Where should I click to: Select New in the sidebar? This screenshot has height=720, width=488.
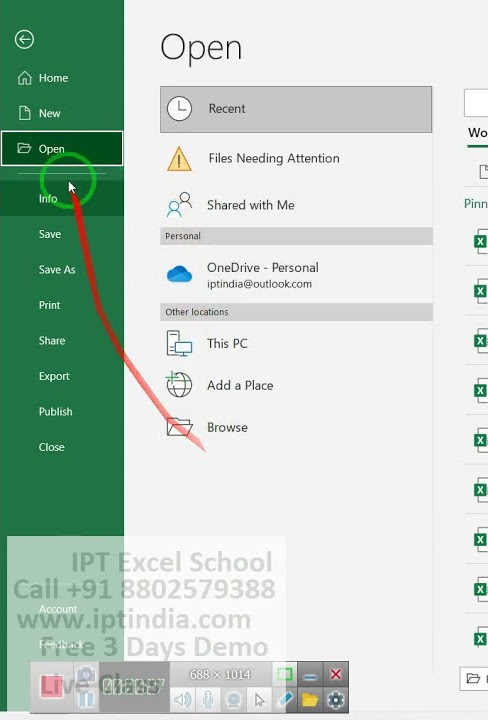click(x=62, y=113)
